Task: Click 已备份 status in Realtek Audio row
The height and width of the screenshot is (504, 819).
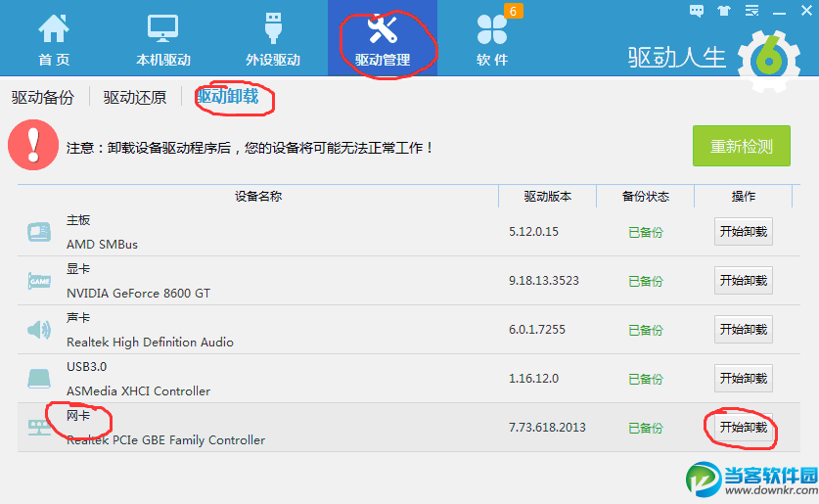Action: [x=646, y=330]
